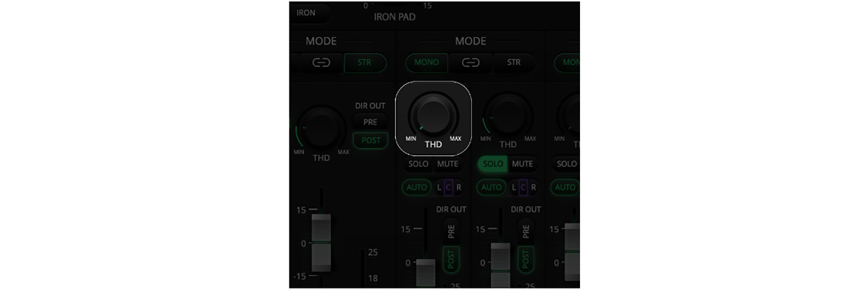Viewport: 868px width, 289px height.
Task: Click the highlighted THD knob
Action: [x=433, y=115]
